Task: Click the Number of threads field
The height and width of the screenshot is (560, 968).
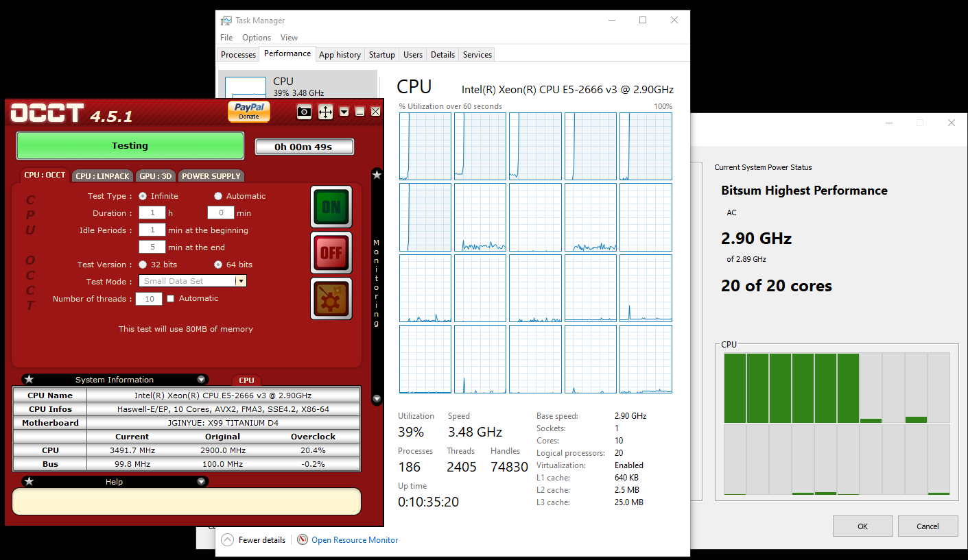Action: (x=149, y=299)
